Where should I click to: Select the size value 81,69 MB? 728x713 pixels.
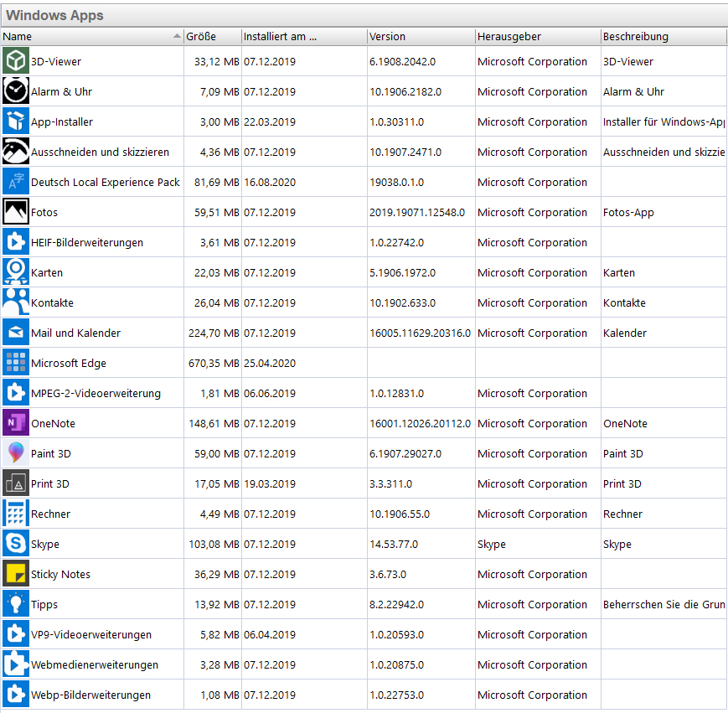[217, 183]
